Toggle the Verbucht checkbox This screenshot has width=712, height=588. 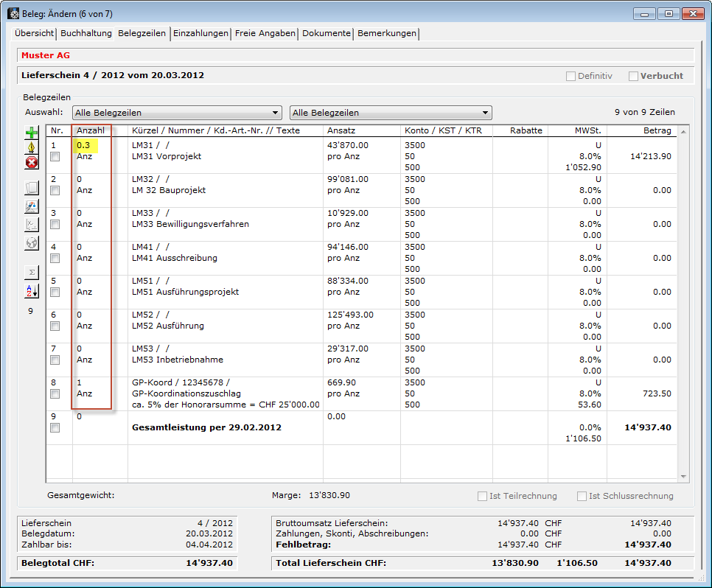(x=633, y=76)
